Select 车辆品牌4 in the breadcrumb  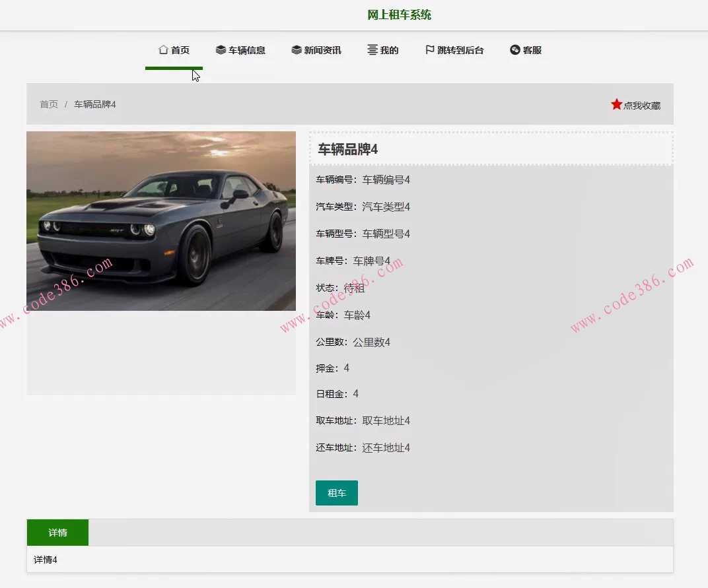tap(94, 104)
